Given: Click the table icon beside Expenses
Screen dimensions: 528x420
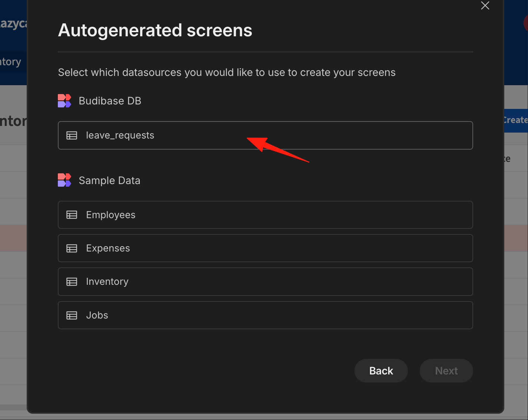Looking at the screenshot, I should click(72, 248).
